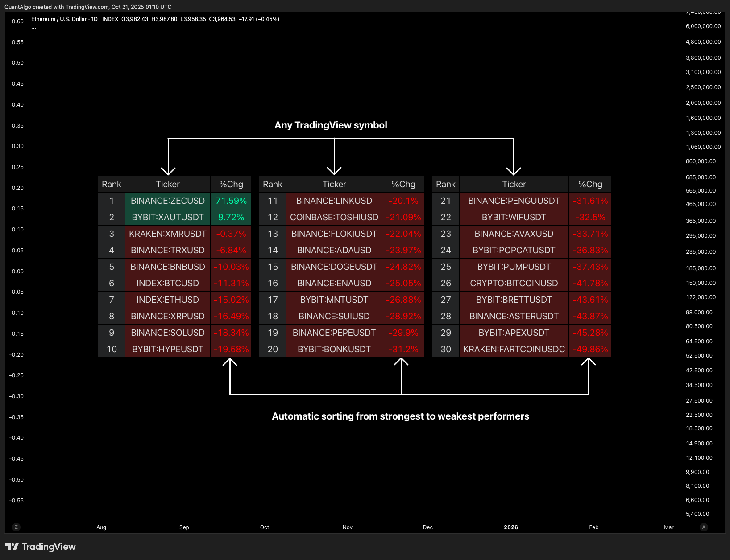Click the BINANCE:ZECUSD ticker cell
Image resolution: width=730 pixels, height=560 pixels.
[168, 201]
